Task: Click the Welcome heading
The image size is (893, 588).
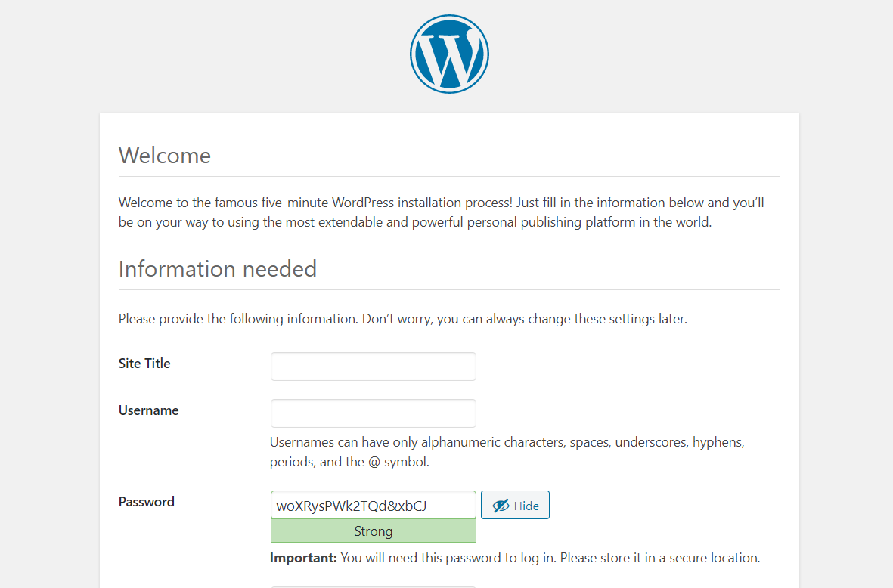Action: pos(165,156)
